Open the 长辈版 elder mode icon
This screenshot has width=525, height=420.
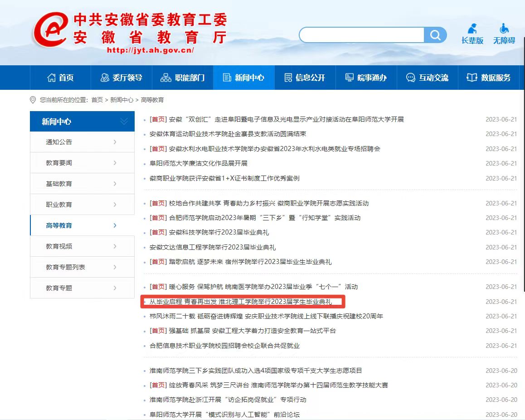pos(472,34)
